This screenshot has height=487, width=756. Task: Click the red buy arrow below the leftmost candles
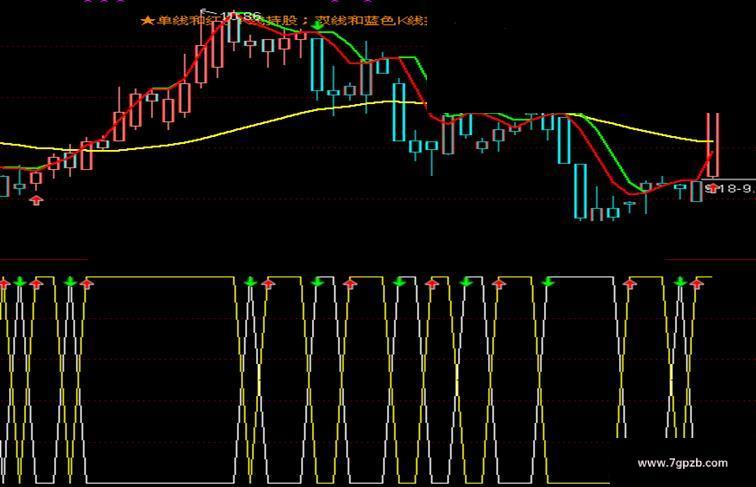37,200
